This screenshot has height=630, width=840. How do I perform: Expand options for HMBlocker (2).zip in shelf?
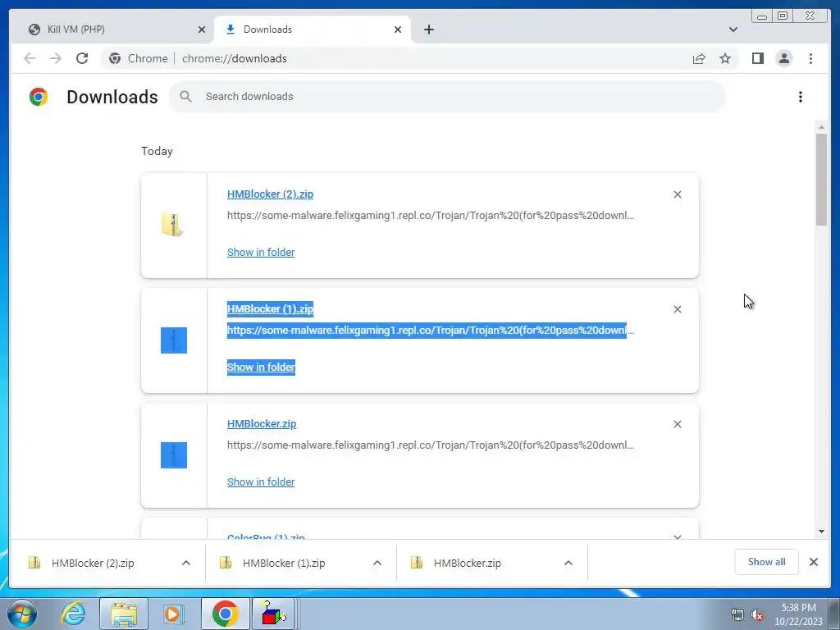pos(186,563)
